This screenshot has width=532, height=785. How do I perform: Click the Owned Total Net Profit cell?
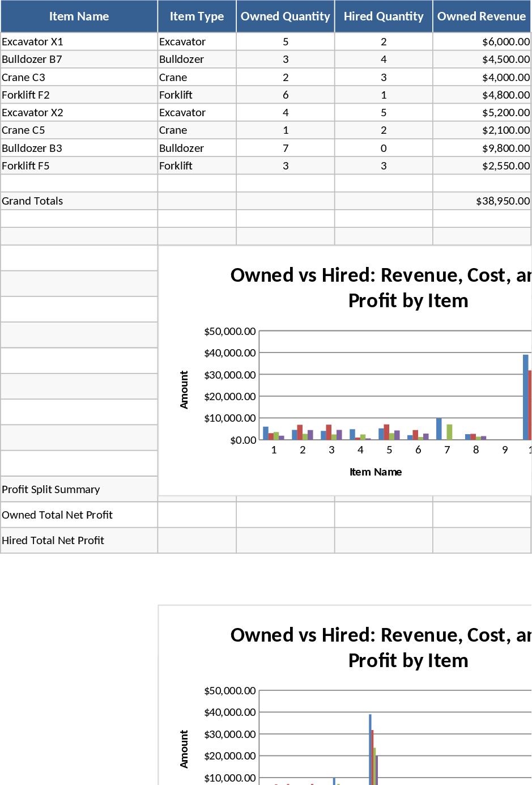pos(79,515)
